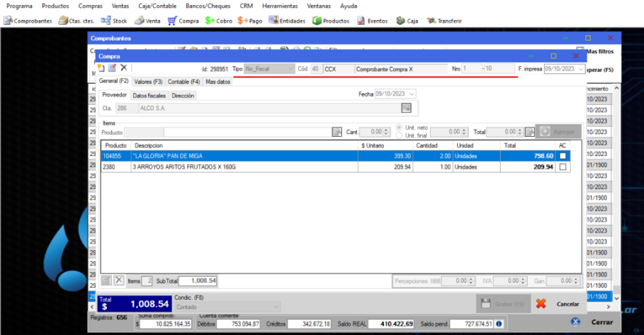
Task: Click the info icon beside Saldo pend.
Action: pyautogui.click(x=499, y=324)
